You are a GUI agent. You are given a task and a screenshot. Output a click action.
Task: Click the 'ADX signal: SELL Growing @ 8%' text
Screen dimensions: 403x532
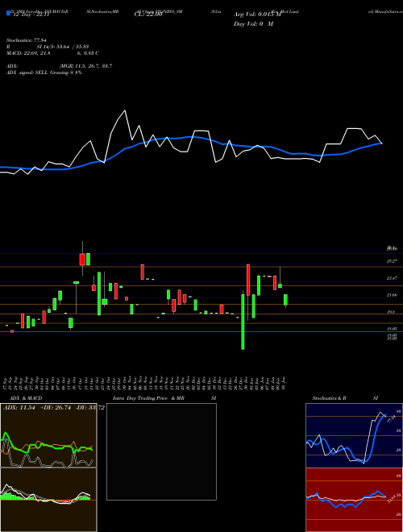[x=44, y=73]
